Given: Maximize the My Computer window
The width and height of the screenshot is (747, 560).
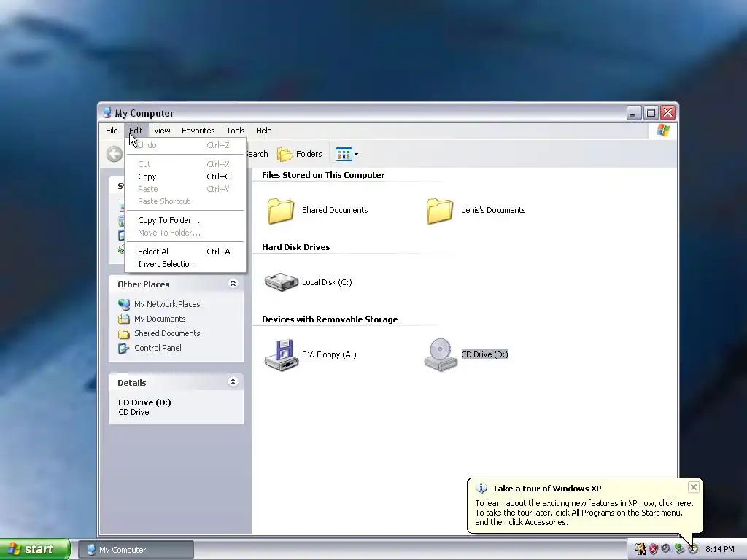Looking at the screenshot, I should [651, 113].
